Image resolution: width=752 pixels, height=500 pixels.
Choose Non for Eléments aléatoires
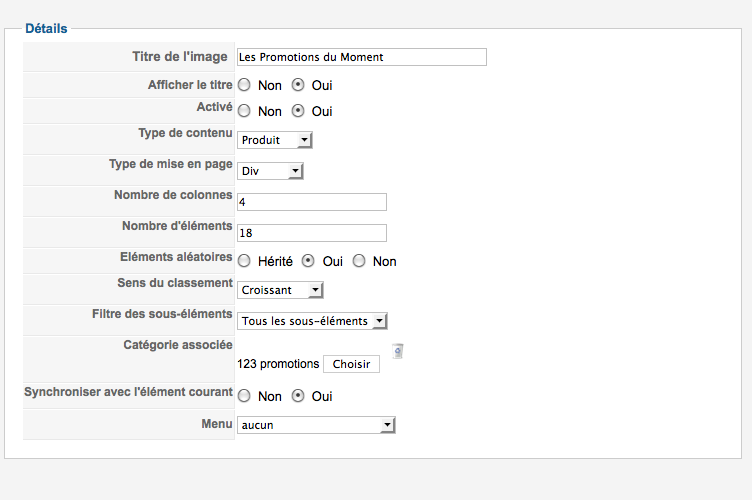pos(359,261)
